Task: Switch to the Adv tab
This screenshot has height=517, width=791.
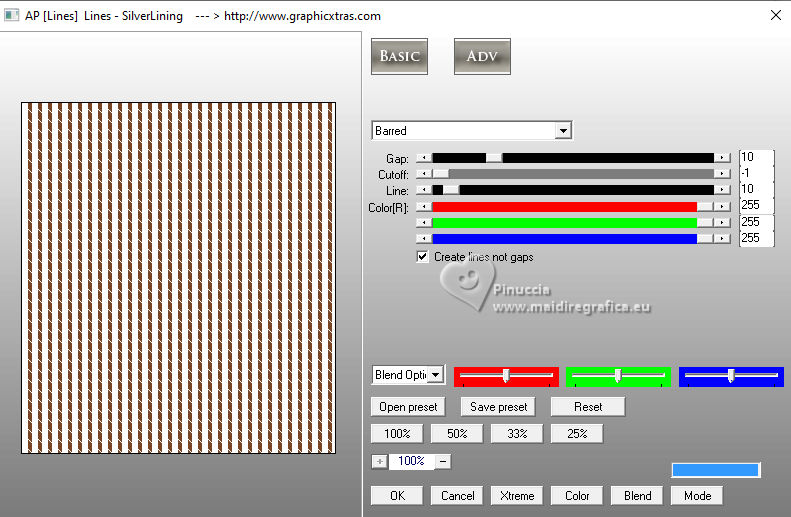Action: tap(482, 56)
